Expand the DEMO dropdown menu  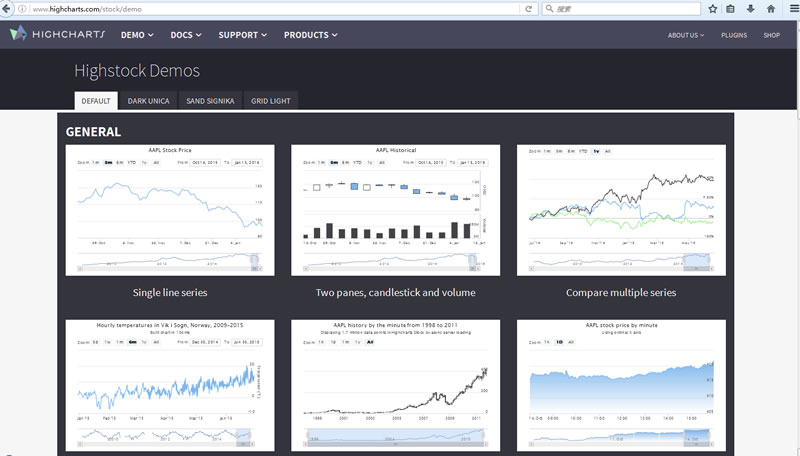pos(137,35)
